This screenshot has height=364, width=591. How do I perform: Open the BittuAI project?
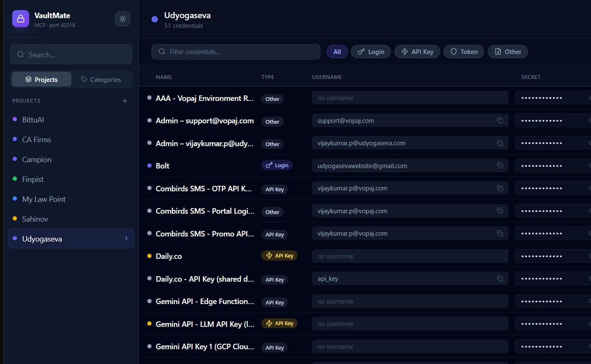(x=71, y=120)
